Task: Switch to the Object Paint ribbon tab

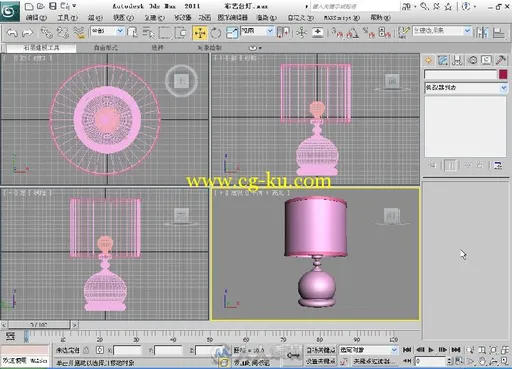Action: (x=209, y=48)
